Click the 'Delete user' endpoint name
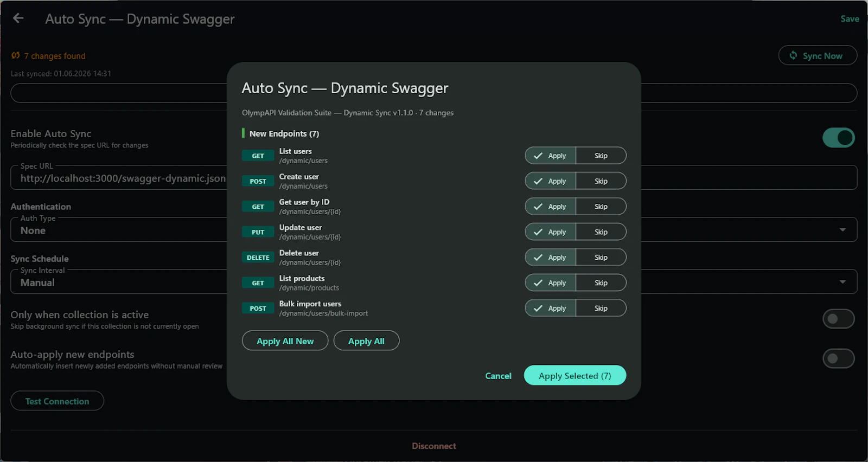The width and height of the screenshot is (868, 462). coord(299,253)
